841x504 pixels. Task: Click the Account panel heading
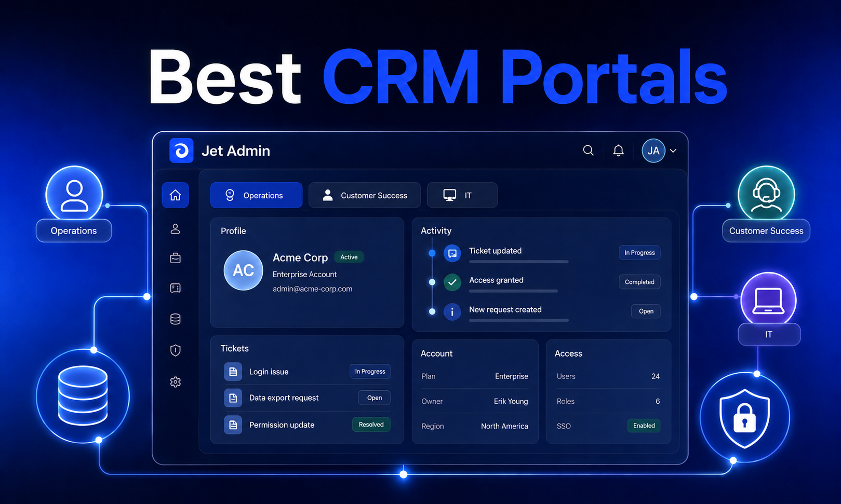[436, 353]
